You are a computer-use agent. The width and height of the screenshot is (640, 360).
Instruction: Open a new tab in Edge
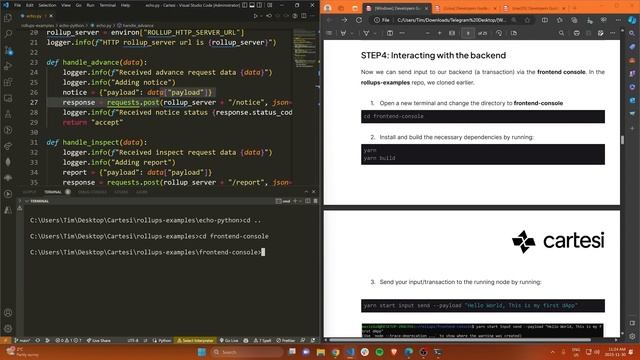coord(574,8)
